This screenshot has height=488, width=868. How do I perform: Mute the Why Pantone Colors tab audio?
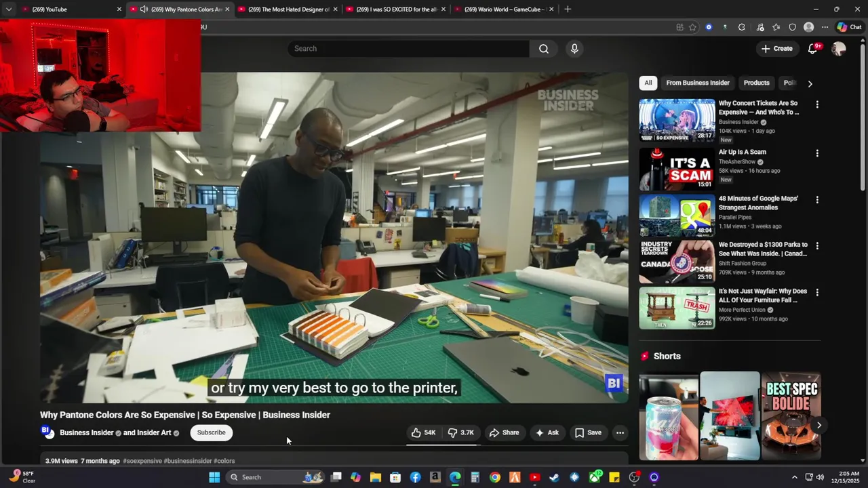click(144, 9)
